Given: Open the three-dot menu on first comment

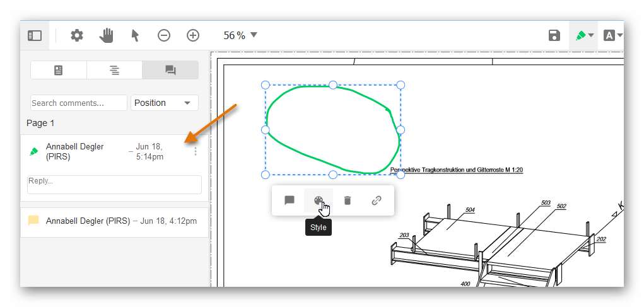Looking at the screenshot, I should 196,152.
